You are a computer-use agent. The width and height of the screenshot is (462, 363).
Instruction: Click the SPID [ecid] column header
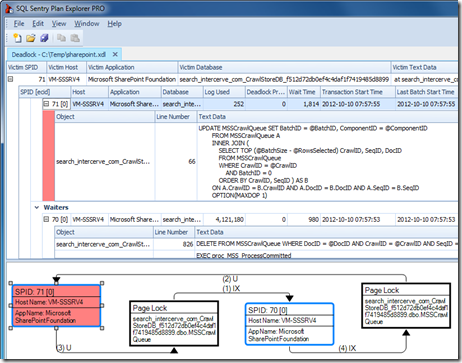pyautogui.click(x=45, y=92)
